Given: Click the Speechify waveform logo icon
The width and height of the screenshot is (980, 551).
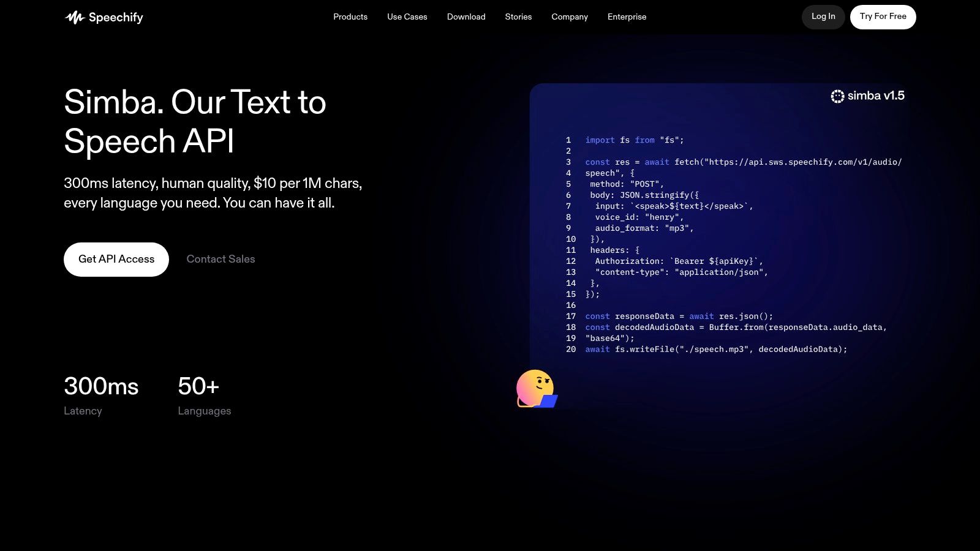Looking at the screenshot, I should (x=73, y=17).
